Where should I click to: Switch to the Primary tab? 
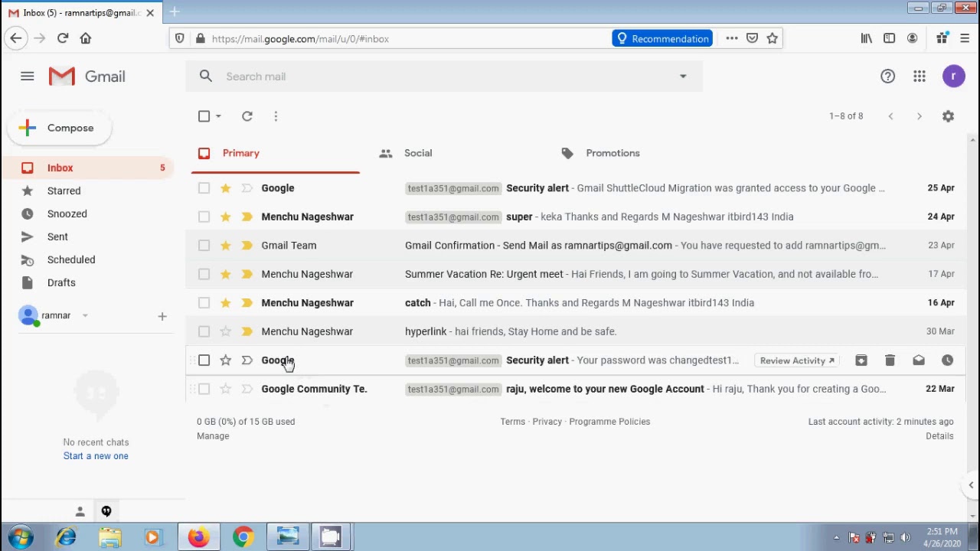pyautogui.click(x=276, y=153)
